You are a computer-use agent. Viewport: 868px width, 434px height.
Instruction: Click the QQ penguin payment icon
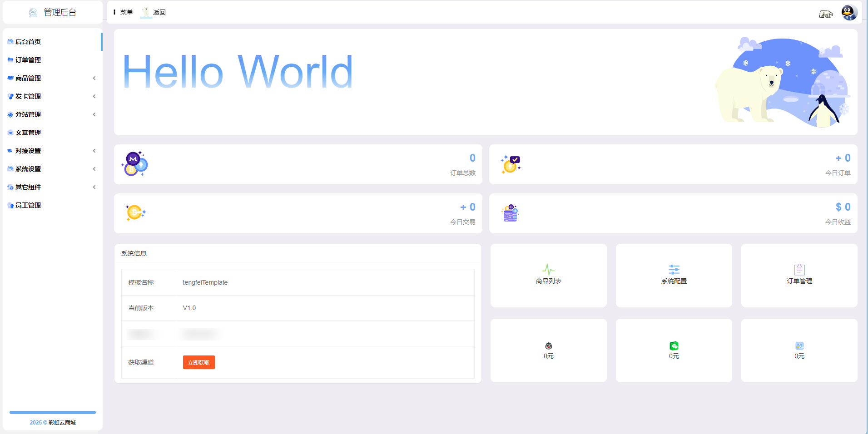click(x=548, y=346)
